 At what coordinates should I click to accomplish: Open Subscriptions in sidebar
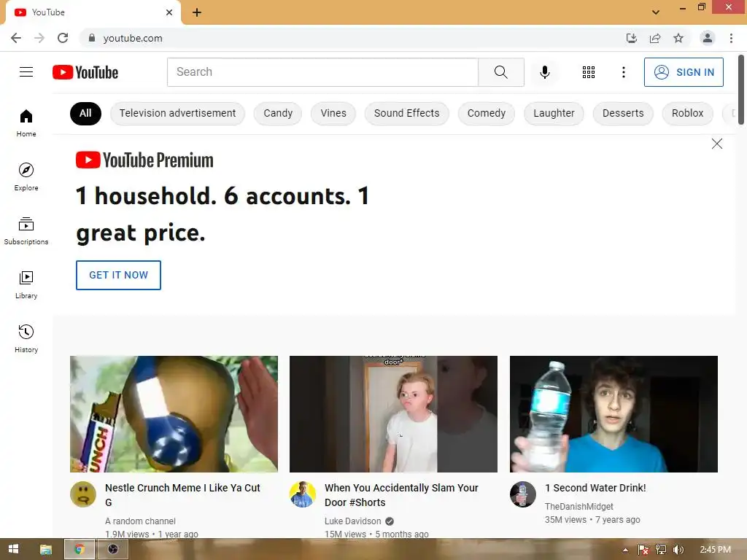click(26, 230)
